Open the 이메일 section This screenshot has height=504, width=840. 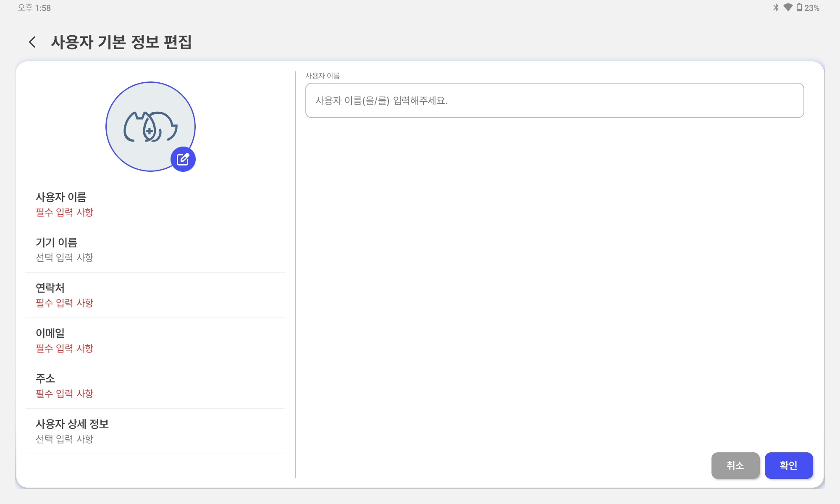click(155, 341)
